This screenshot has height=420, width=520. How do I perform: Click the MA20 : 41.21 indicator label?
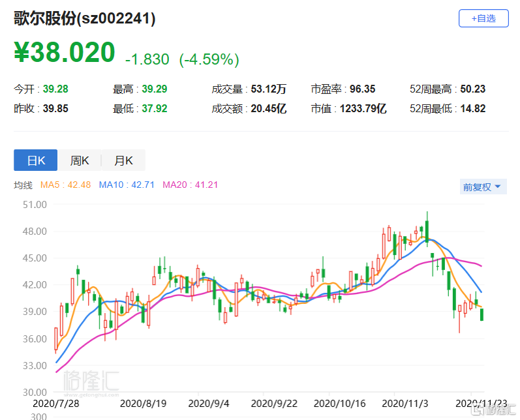tap(190, 185)
